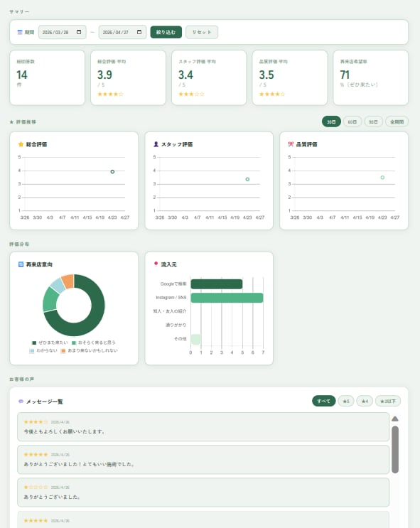
Task: Click the お客様の声 section heading
Action: tap(21, 379)
